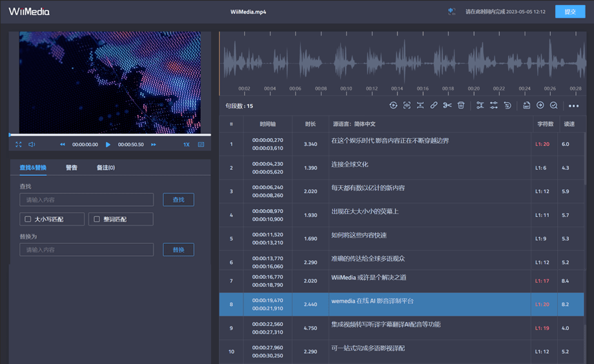
Task: Click the link chain icon
Action: pyautogui.click(x=434, y=105)
